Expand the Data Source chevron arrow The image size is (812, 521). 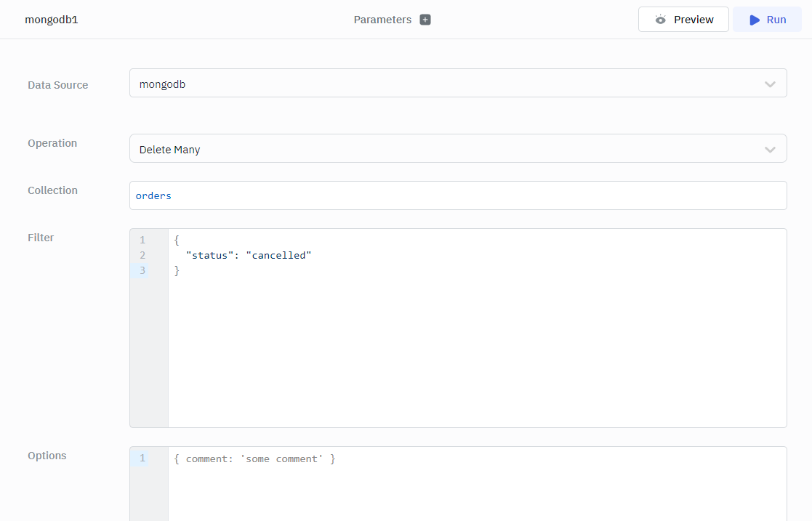770,84
